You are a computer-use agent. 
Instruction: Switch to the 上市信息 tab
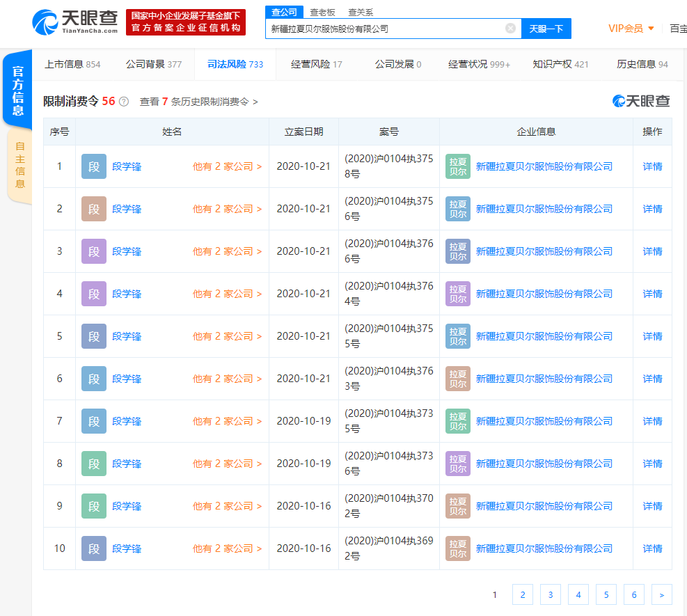(x=72, y=65)
